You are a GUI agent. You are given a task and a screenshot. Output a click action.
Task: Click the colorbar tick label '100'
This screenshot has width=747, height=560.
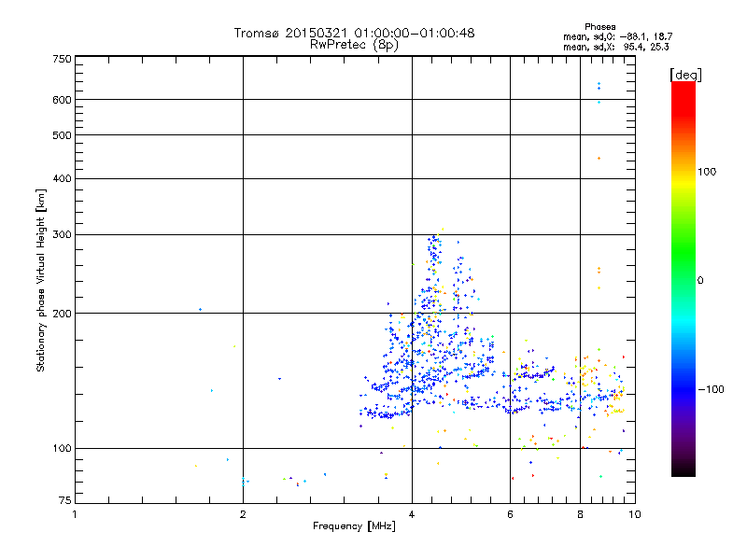click(x=707, y=172)
